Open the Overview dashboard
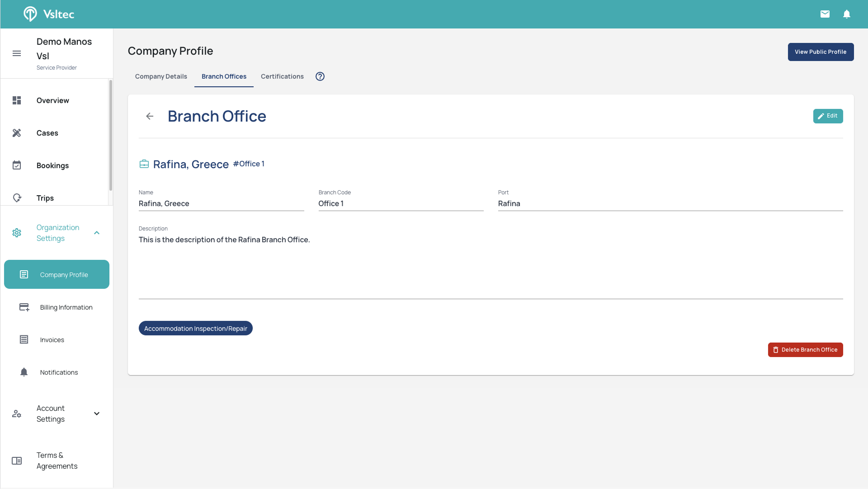This screenshot has width=868, height=489. [53, 100]
